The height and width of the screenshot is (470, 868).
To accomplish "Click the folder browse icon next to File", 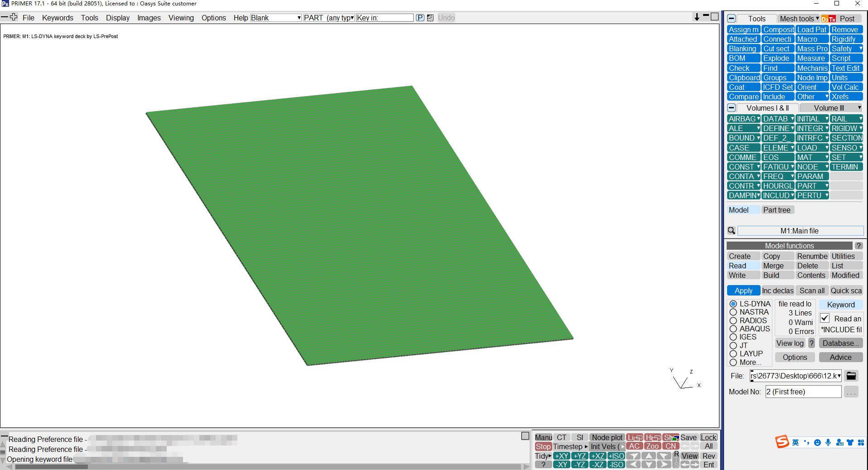I will [x=851, y=376].
